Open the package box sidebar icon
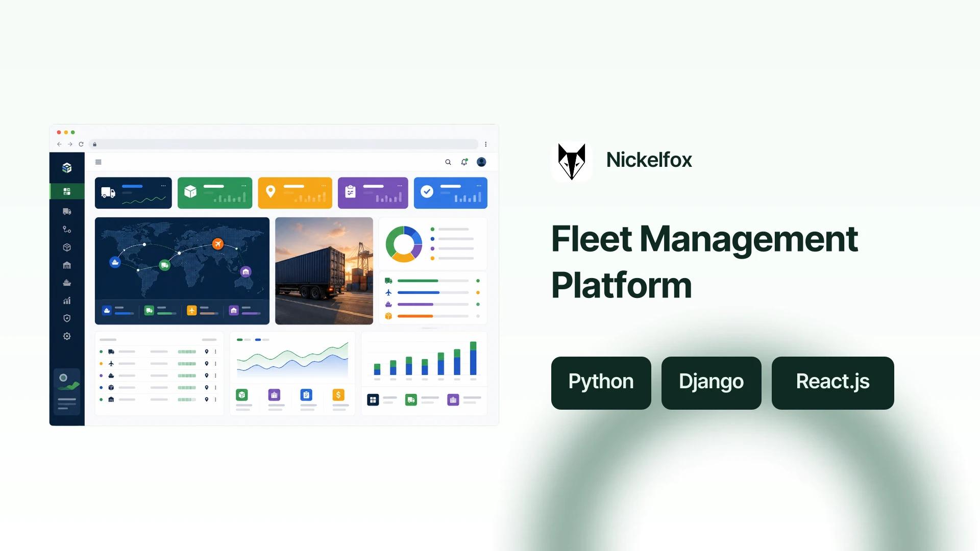The image size is (980, 551). pos(67,247)
